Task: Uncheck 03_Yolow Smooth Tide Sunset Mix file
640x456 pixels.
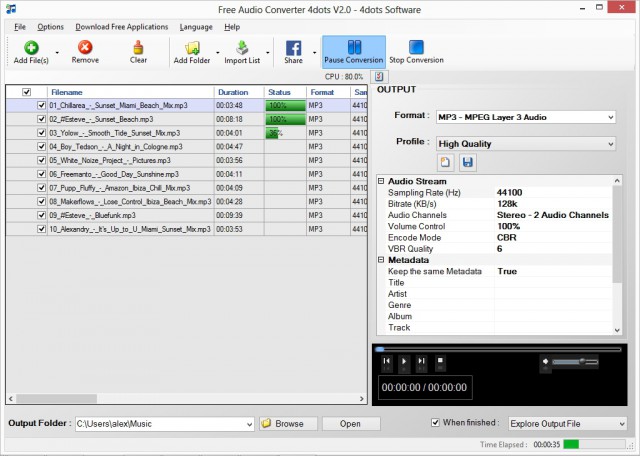Action: 41,133
